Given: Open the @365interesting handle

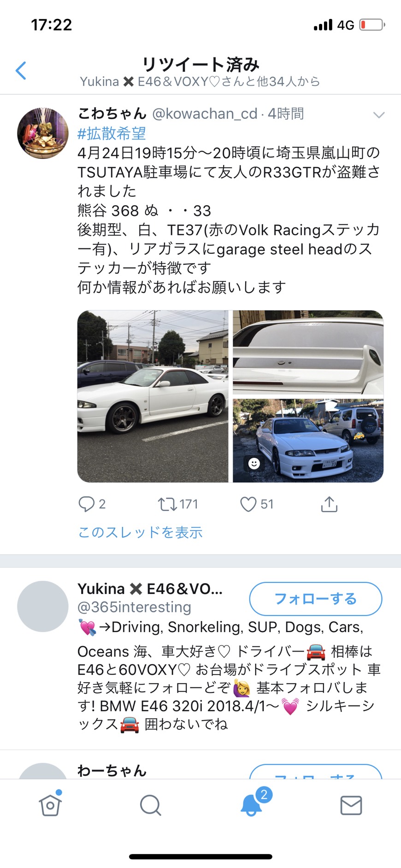Looking at the screenshot, I should [134, 607].
